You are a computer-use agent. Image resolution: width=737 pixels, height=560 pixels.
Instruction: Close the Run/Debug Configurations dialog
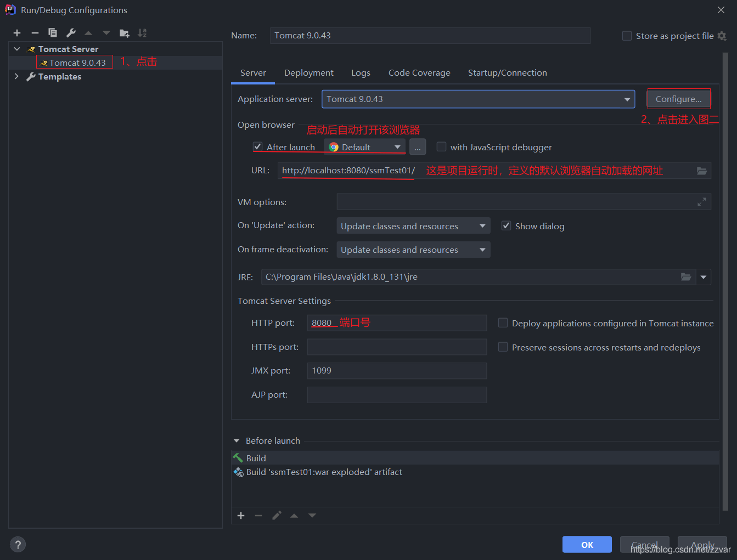tap(721, 10)
